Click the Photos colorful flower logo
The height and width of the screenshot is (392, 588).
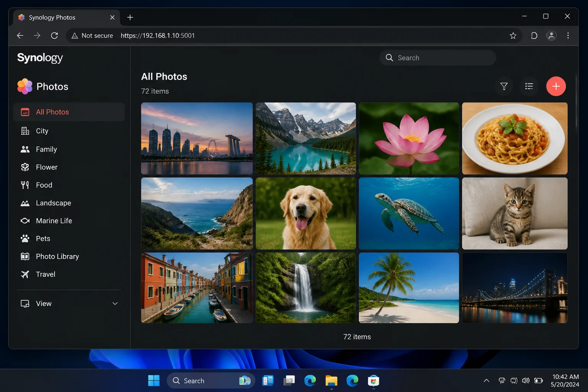tap(25, 87)
